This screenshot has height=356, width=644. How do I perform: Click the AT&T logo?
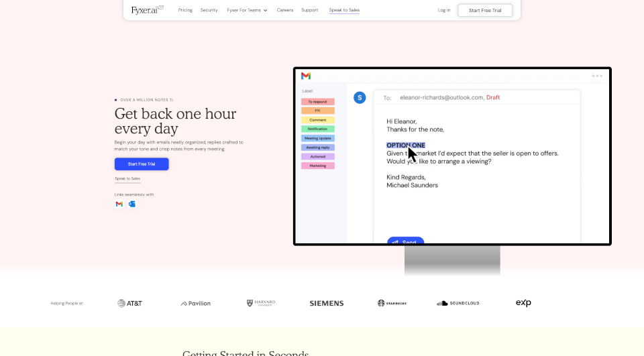[x=129, y=304]
